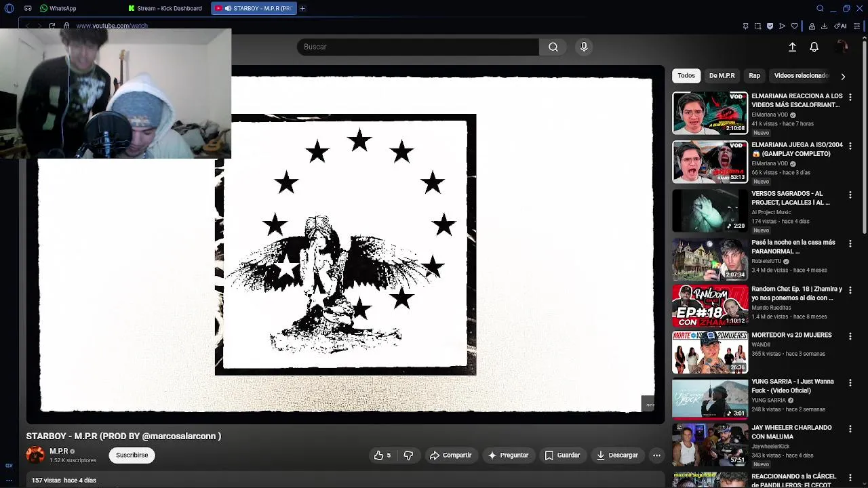Open options menu for ELMARIANA JUEGA video
The height and width of the screenshot is (488, 868).
click(850, 146)
